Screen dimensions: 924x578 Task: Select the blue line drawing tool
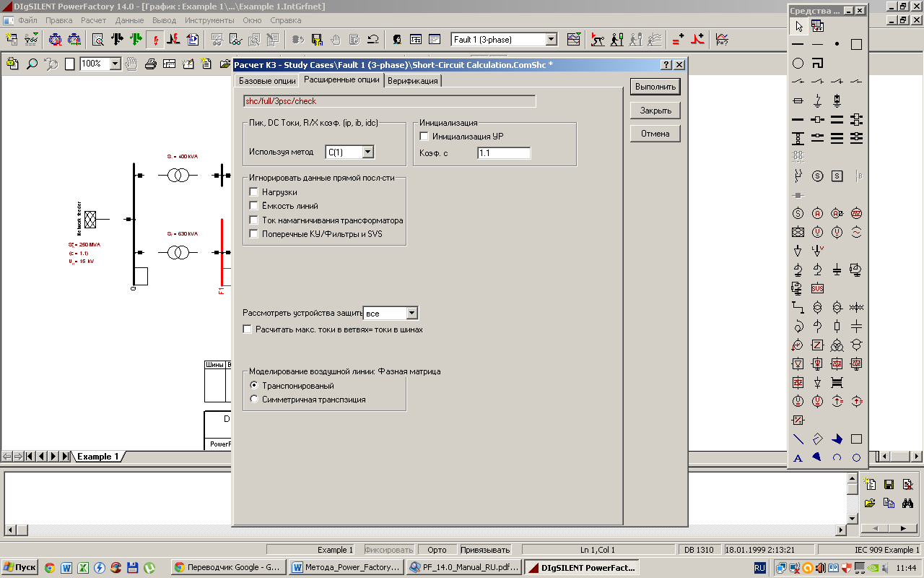coord(798,439)
